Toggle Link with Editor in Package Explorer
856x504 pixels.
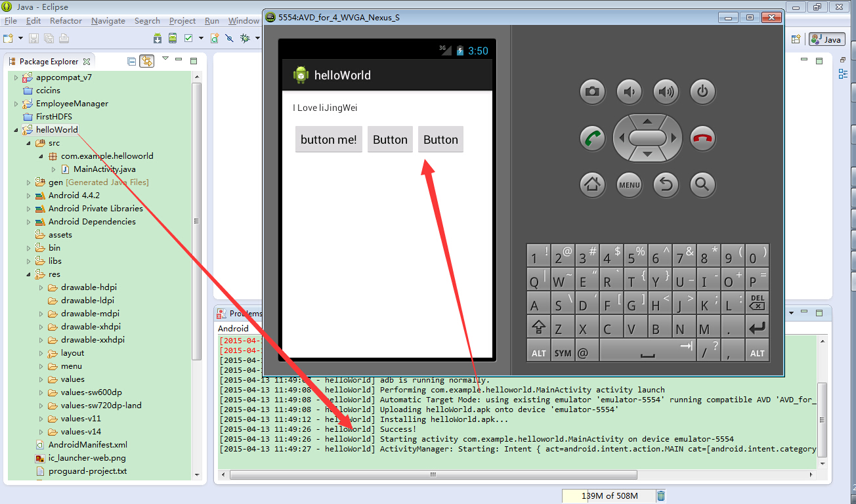coord(146,61)
